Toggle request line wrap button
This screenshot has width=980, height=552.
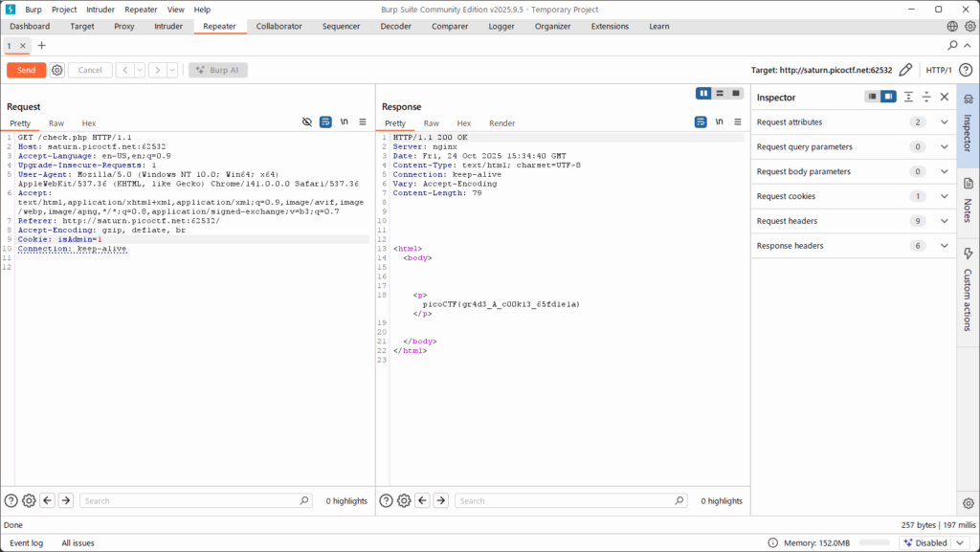point(326,122)
